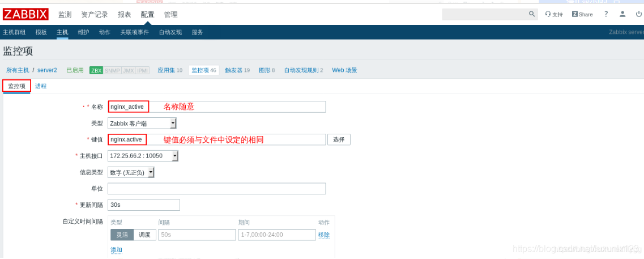
Task: Select the 调度 interval type
Action: pyautogui.click(x=144, y=235)
